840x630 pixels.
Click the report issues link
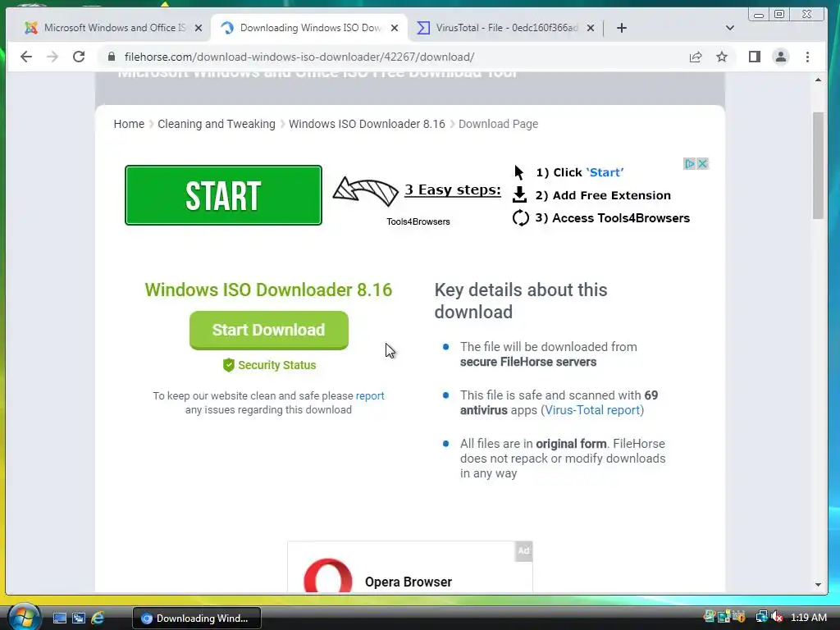click(370, 396)
